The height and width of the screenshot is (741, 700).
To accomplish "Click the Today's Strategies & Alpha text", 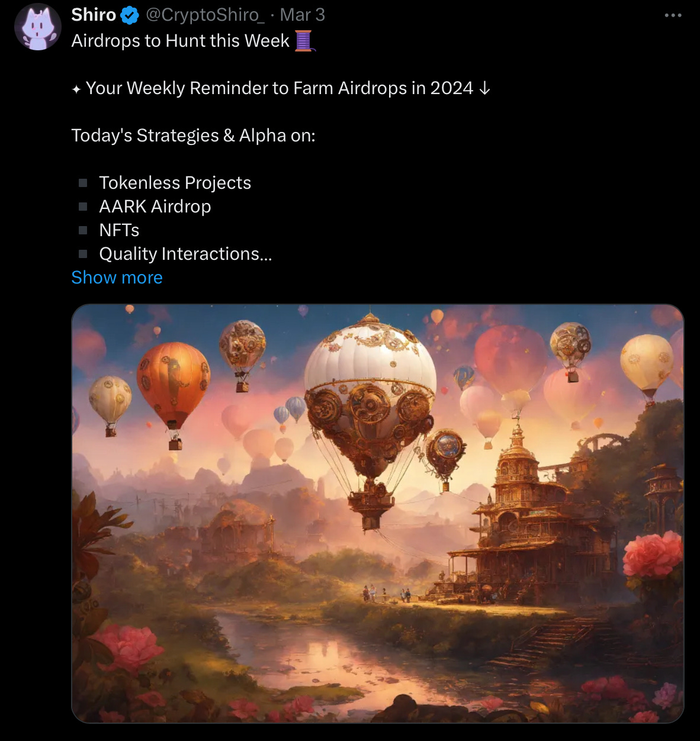I will click(x=193, y=136).
